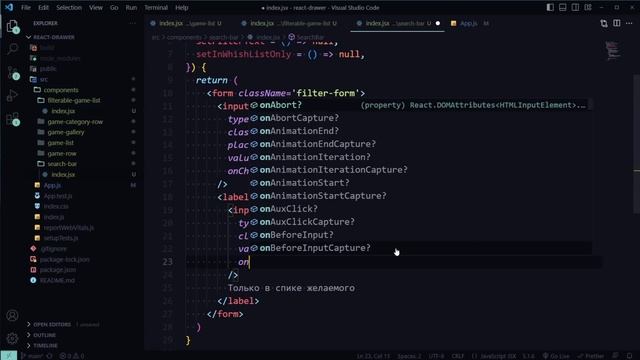Click unsaved dot on the search-bar tab
The width and height of the screenshot is (640, 360).
[438, 24]
